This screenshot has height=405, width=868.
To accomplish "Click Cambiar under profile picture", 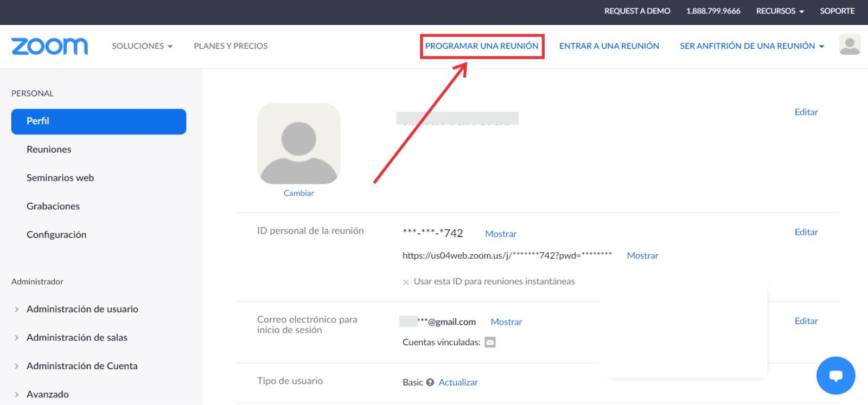I will pos(298,193).
